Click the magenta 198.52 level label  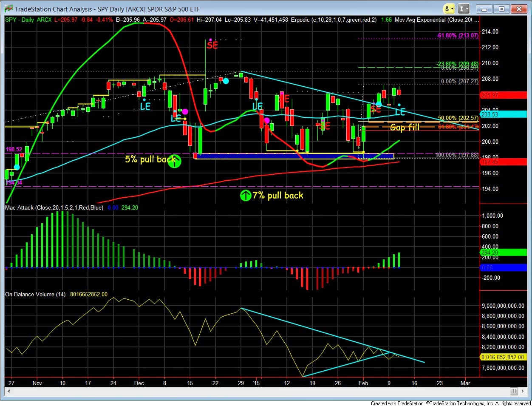tap(14, 150)
